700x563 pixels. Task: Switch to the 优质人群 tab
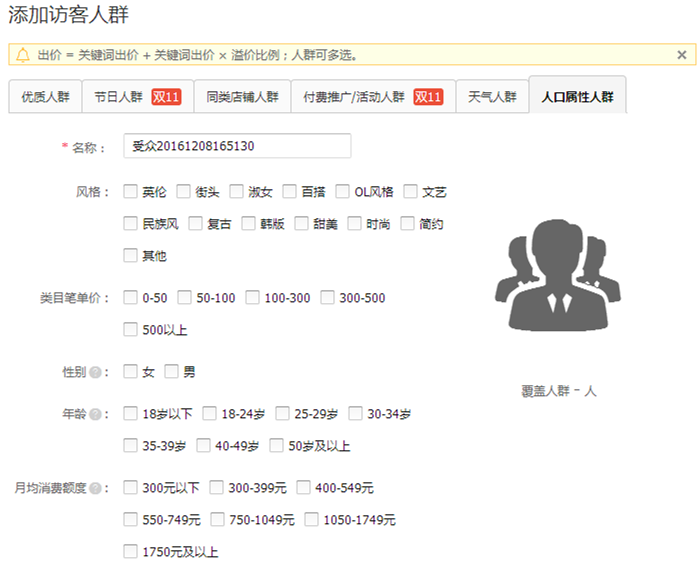tap(45, 97)
